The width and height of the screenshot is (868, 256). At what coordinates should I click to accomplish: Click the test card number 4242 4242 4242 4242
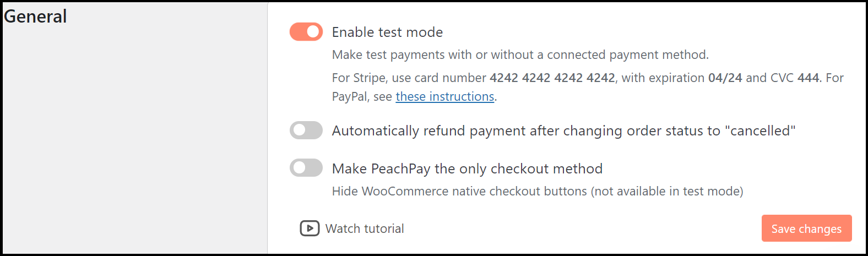pyautogui.click(x=552, y=78)
